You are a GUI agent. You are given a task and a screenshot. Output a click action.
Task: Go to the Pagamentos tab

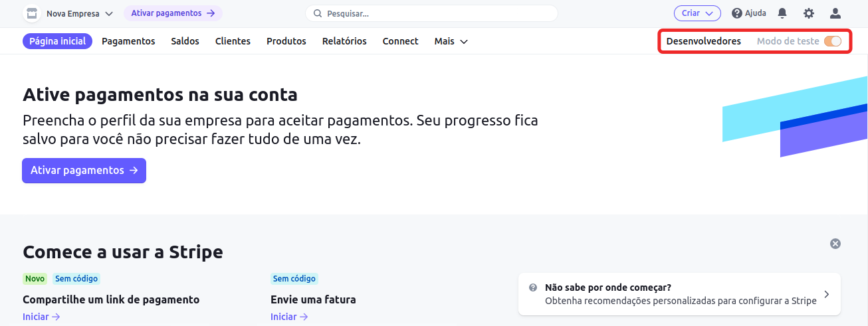pos(128,41)
